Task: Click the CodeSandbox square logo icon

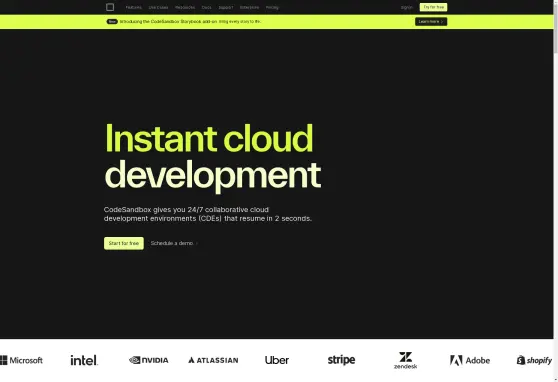Action: coord(110,7)
